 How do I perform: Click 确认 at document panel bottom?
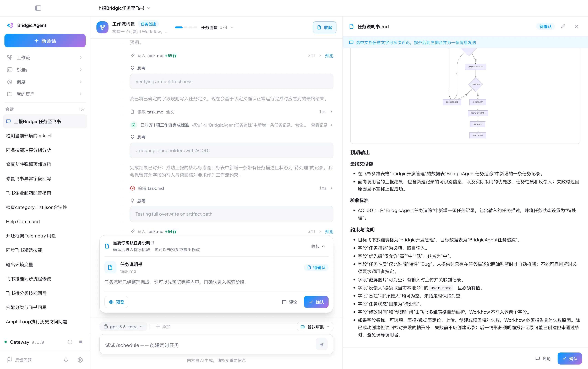(569, 359)
